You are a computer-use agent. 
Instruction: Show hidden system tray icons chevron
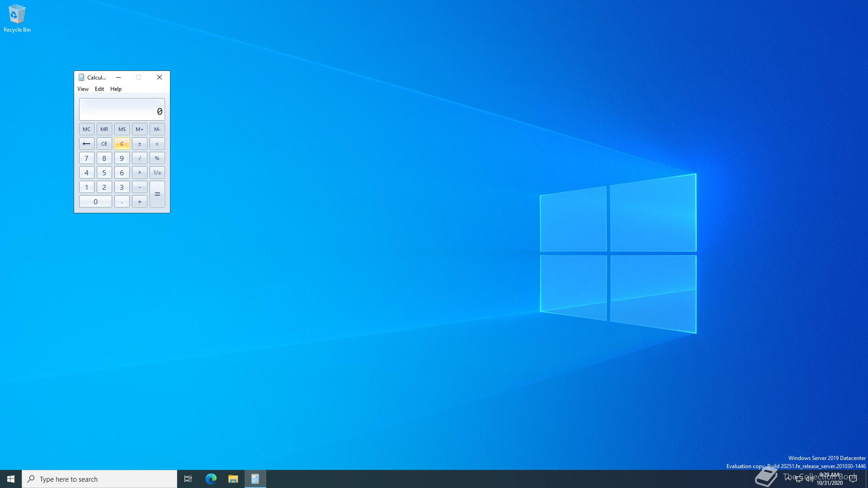[x=788, y=478]
